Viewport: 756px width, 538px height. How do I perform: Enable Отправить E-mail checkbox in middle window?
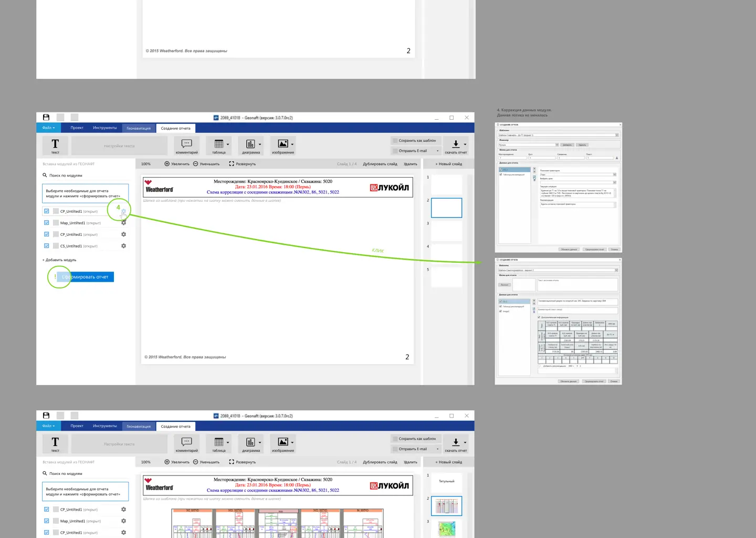[x=395, y=151]
